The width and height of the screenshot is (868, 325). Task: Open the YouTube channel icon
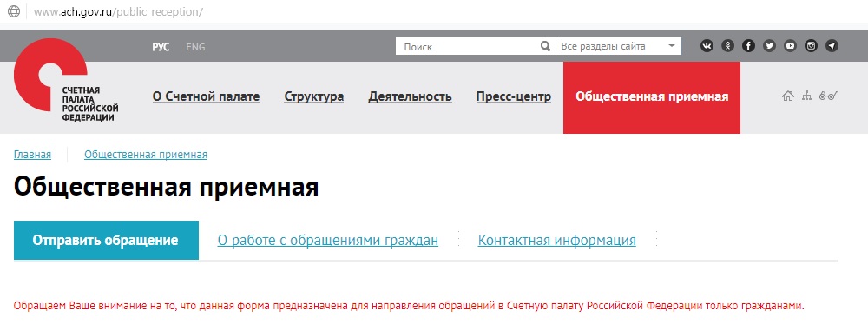[x=790, y=46]
